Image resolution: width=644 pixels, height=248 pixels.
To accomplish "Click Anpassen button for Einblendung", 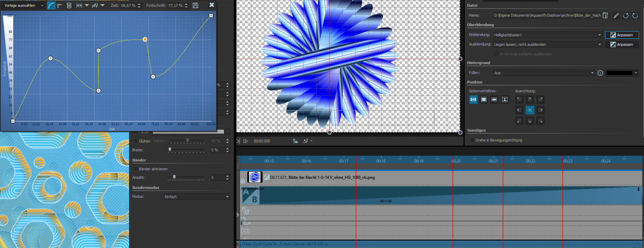I will click(x=622, y=35).
